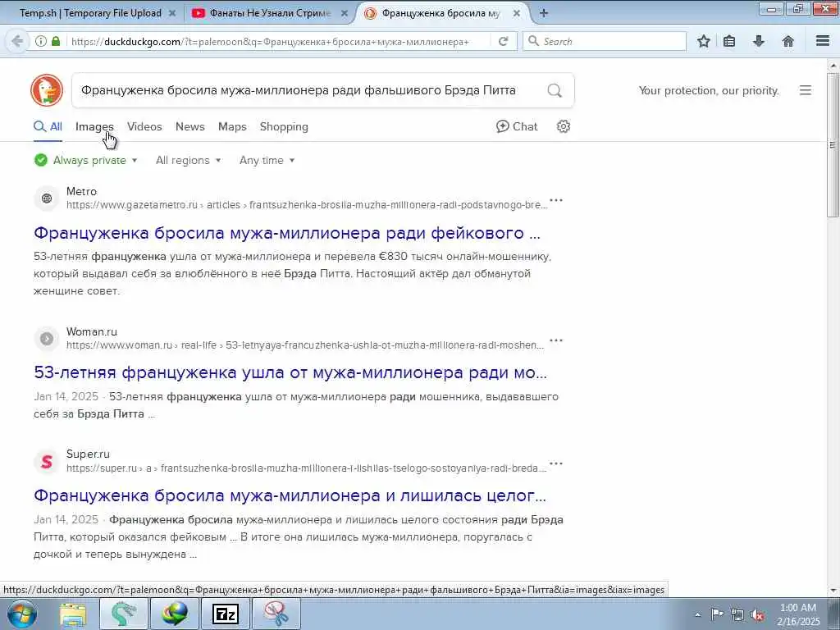Open DuckDuckGo search settings gear
Screen dimensions: 840x630
point(563,126)
